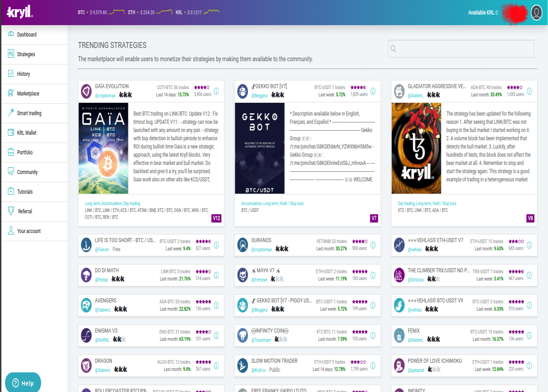Screen dimensions: 548x392
Task: Click the GAÏA Bitcoin Accumulator thumbnail
Action: pyautogui.click(x=103, y=148)
